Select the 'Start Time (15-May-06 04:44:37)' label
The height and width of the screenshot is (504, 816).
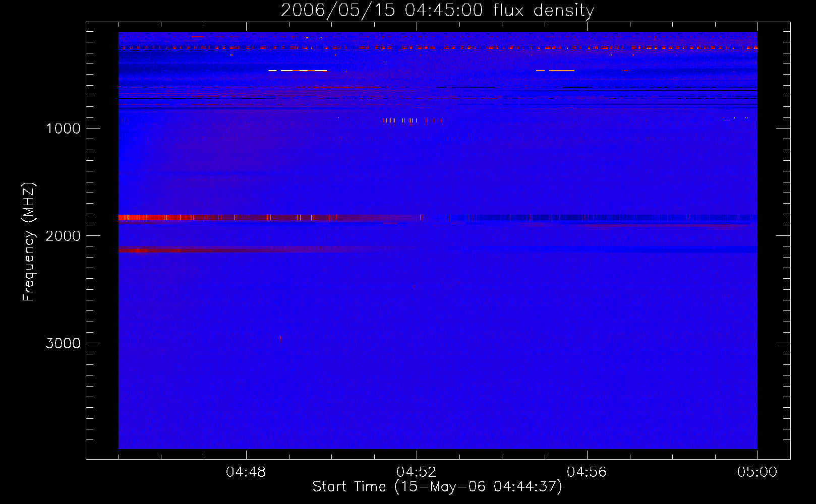(437, 487)
